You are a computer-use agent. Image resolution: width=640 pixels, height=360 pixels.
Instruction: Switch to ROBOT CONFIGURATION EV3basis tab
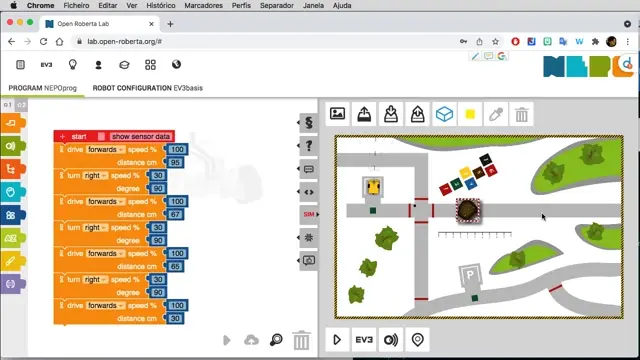click(147, 88)
